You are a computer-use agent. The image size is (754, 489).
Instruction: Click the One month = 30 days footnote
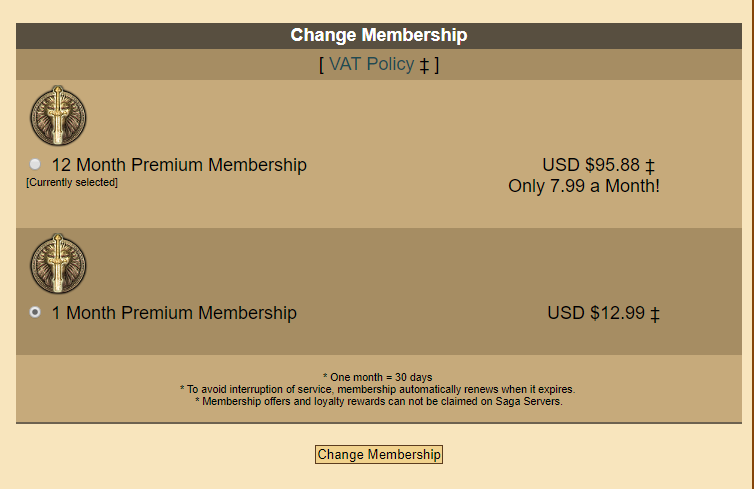[377, 377]
